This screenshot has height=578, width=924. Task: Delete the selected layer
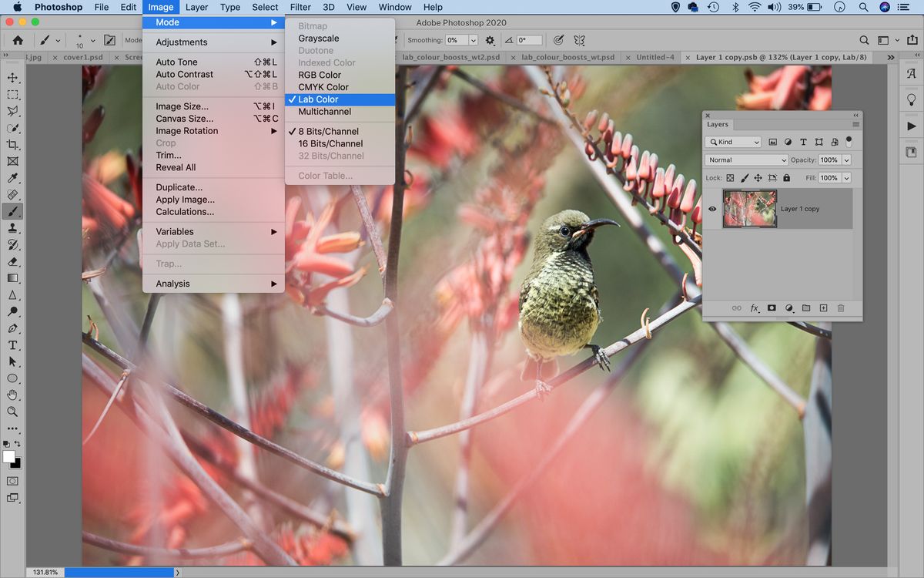point(841,307)
